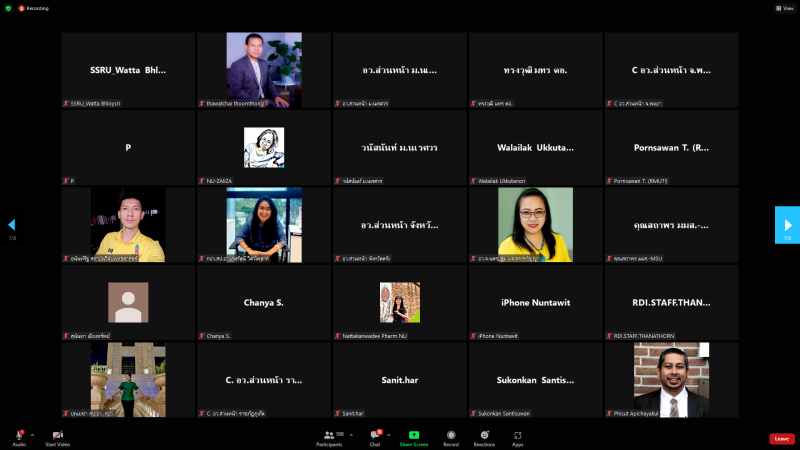Image resolution: width=800 pixels, height=450 pixels.
Task: Click the green Share Screen icon
Action: [x=414, y=437]
